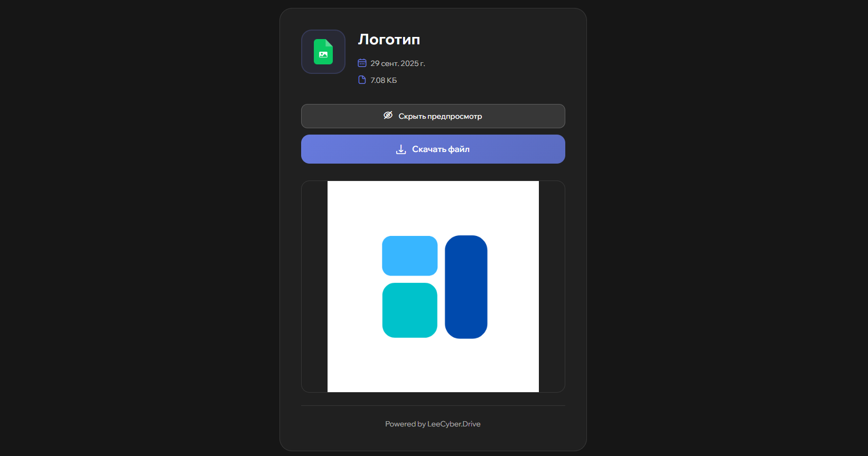
Task: Click the green image file icon
Action: pyautogui.click(x=323, y=52)
